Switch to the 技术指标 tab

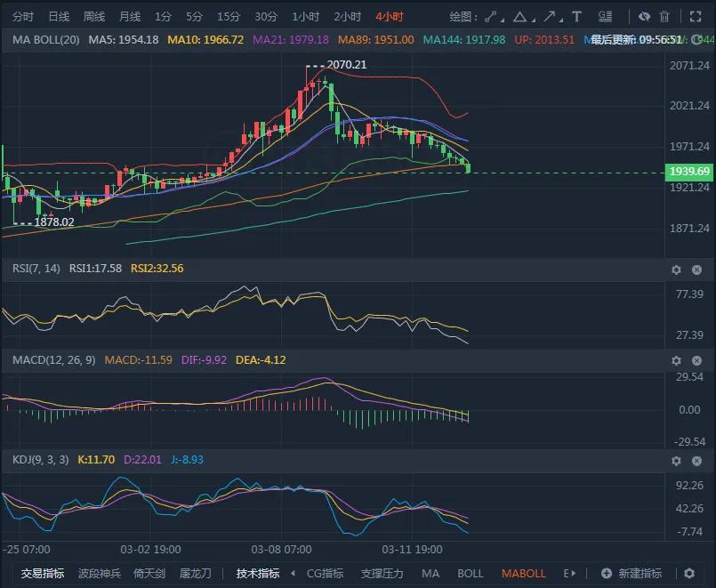[257, 574]
